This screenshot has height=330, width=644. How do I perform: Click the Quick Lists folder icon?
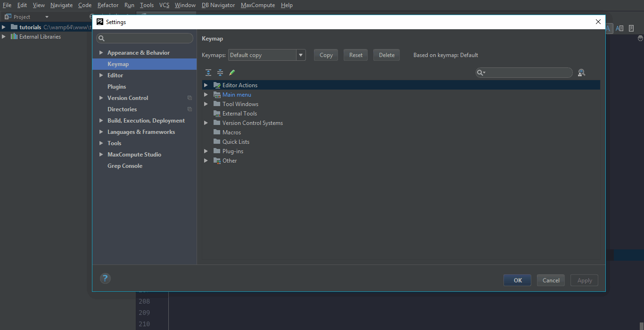tap(217, 142)
